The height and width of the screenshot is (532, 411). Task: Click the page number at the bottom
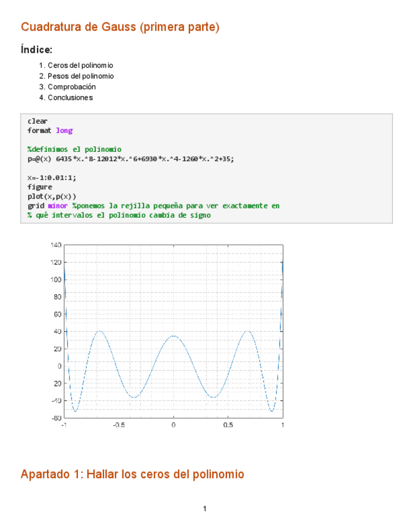point(205,508)
